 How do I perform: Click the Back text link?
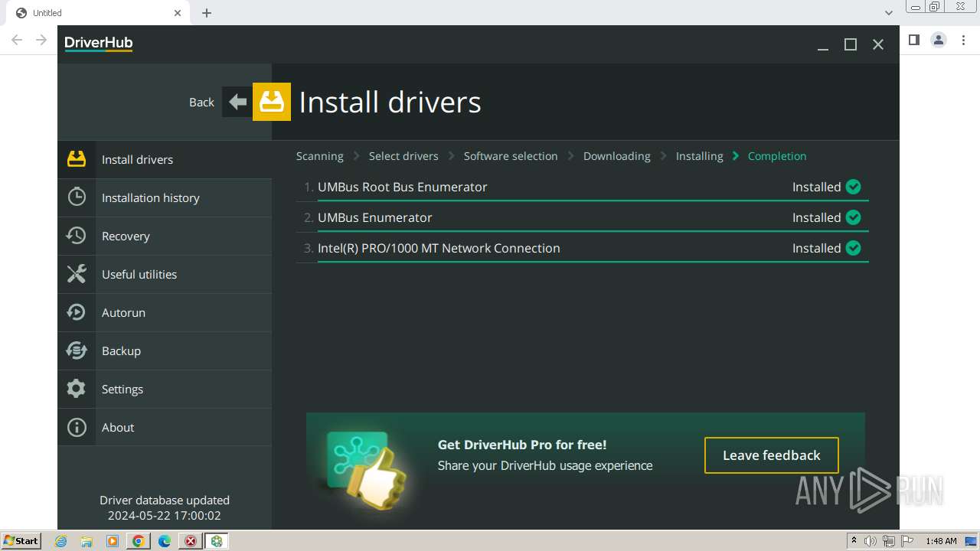point(201,102)
